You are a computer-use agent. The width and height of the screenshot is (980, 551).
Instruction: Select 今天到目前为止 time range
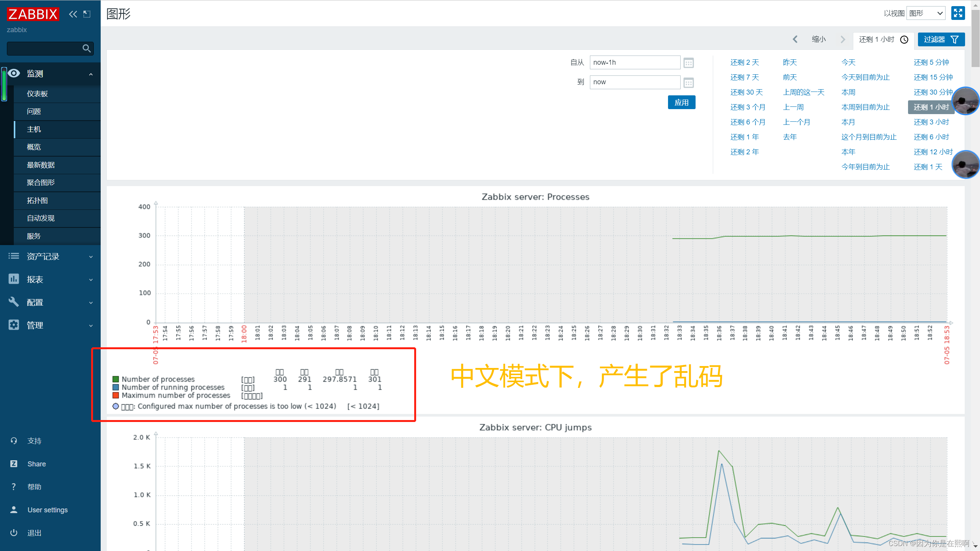click(x=865, y=77)
